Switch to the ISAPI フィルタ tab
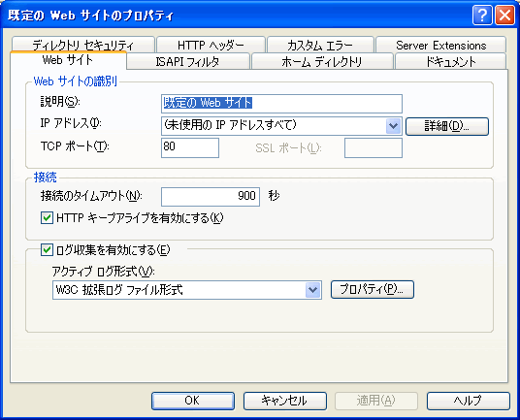520x420 pixels. coord(188,61)
